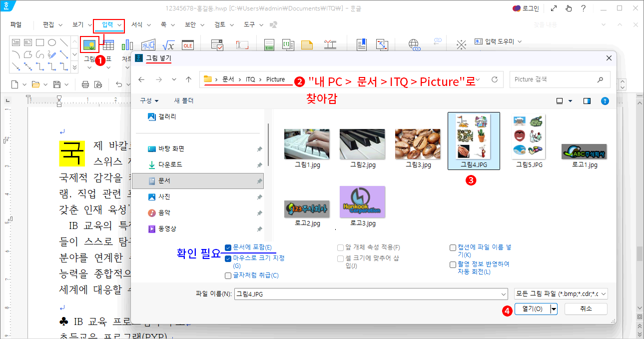Expand the 구성 organize dropdown
The height and width of the screenshot is (339, 644).
coord(149,101)
